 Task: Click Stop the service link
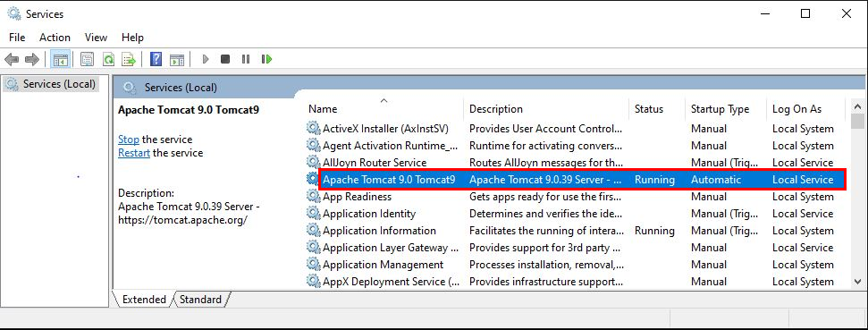point(129,140)
